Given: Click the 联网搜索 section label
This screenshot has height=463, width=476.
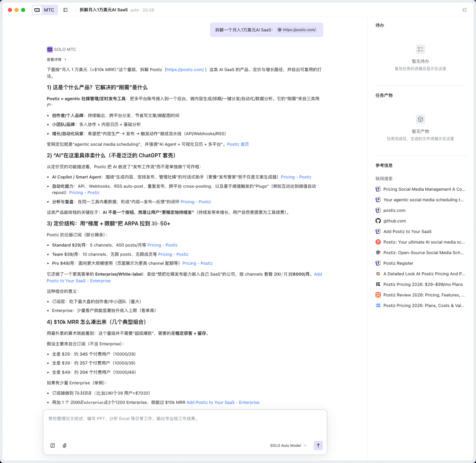Looking at the screenshot, I should coord(384,179).
